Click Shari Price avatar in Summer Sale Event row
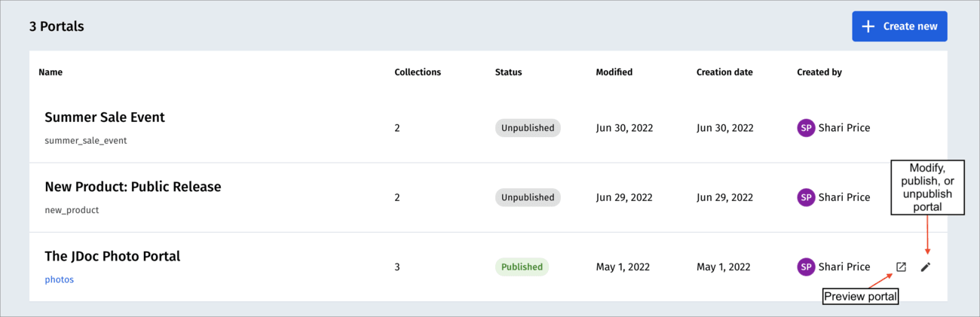 point(806,128)
